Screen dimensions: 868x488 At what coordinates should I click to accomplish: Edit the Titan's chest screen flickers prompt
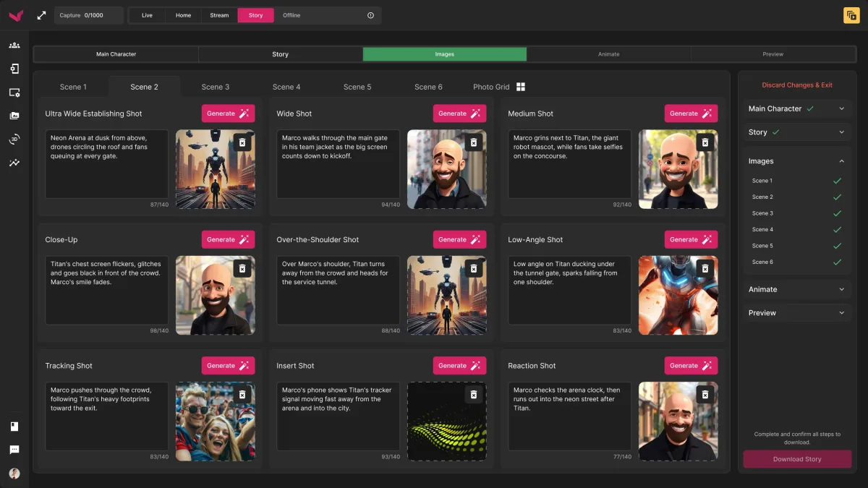coord(106,290)
